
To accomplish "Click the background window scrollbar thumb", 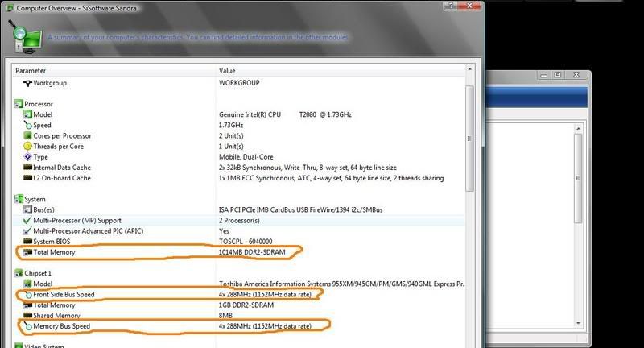I will click(578, 178).
